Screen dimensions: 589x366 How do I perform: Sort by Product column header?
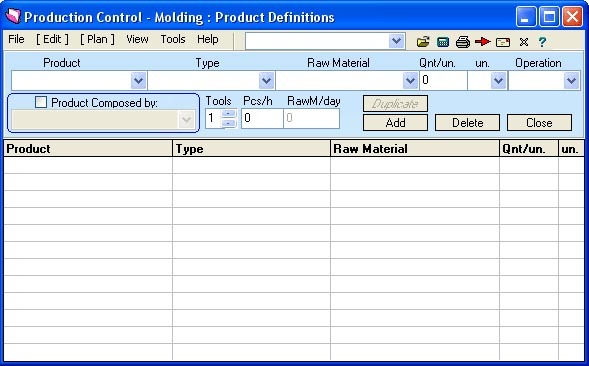click(x=88, y=149)
